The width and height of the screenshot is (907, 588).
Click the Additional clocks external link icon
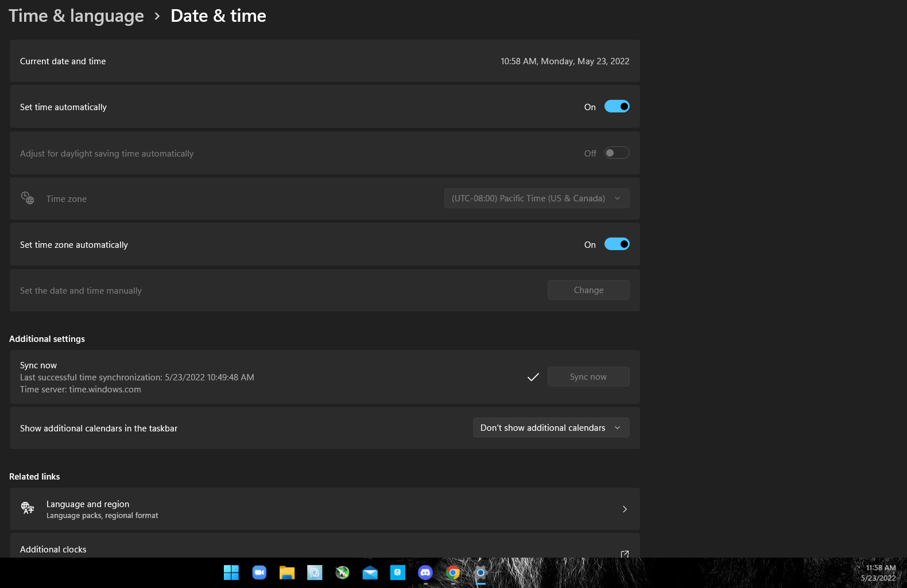625,554
